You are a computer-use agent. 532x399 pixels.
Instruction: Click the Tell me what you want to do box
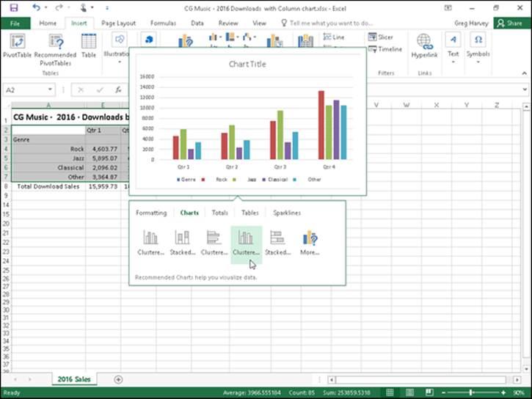coord(327,23)
